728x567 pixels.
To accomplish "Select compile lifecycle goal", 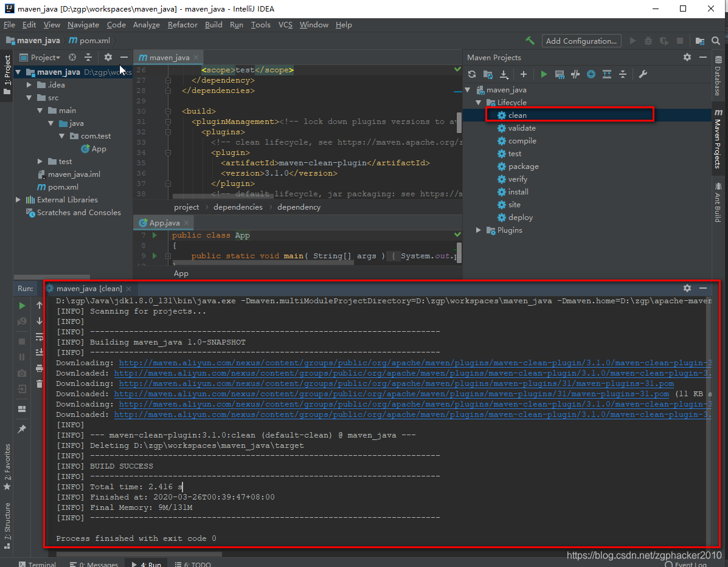I will click(522, 140).
